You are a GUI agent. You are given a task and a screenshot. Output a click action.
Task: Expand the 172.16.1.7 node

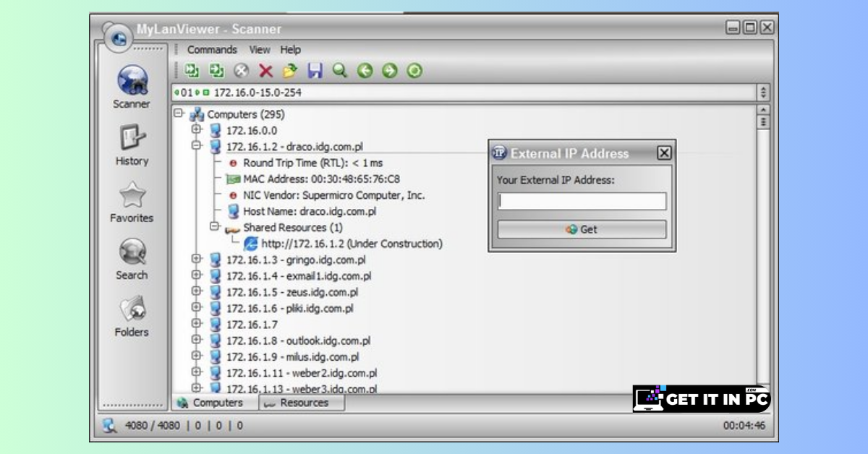pos(196,323)
